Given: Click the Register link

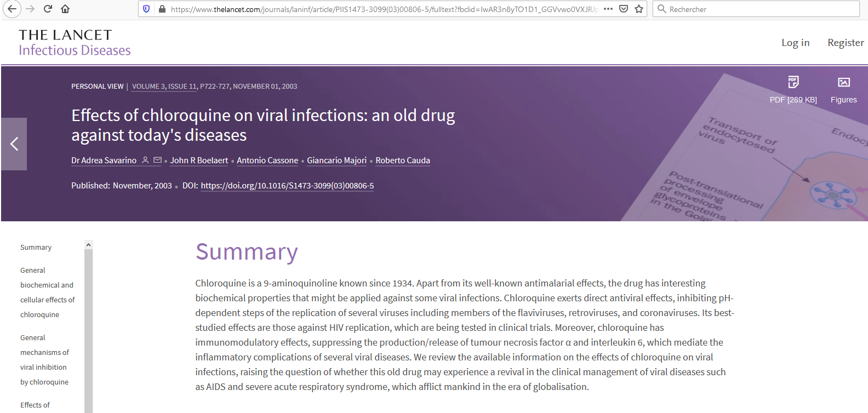Looking at the screenshot, I should tap(846, 43).
